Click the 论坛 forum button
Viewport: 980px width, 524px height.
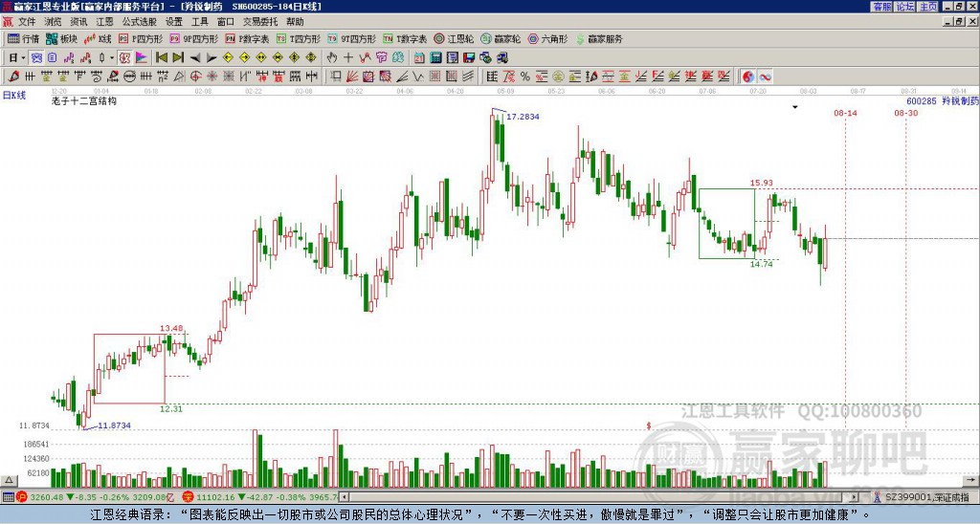point(904,7)
